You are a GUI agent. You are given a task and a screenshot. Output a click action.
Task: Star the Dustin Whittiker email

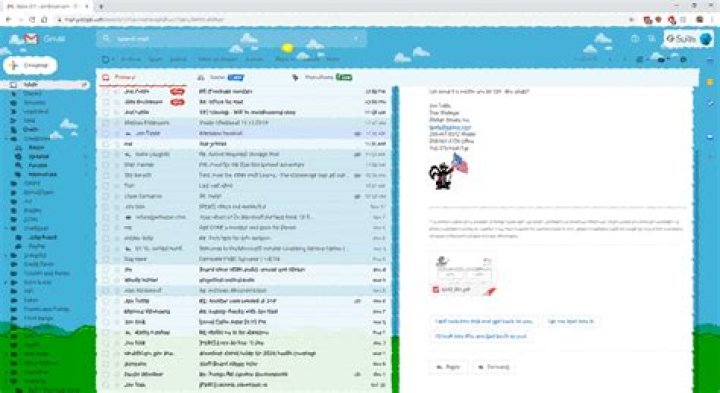pos(116,375)
